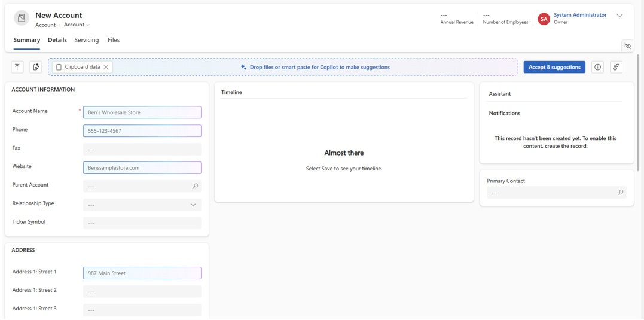
Task: Click the ADDRESS section heading
Action: pyautogui.click(x=23, y=250)
